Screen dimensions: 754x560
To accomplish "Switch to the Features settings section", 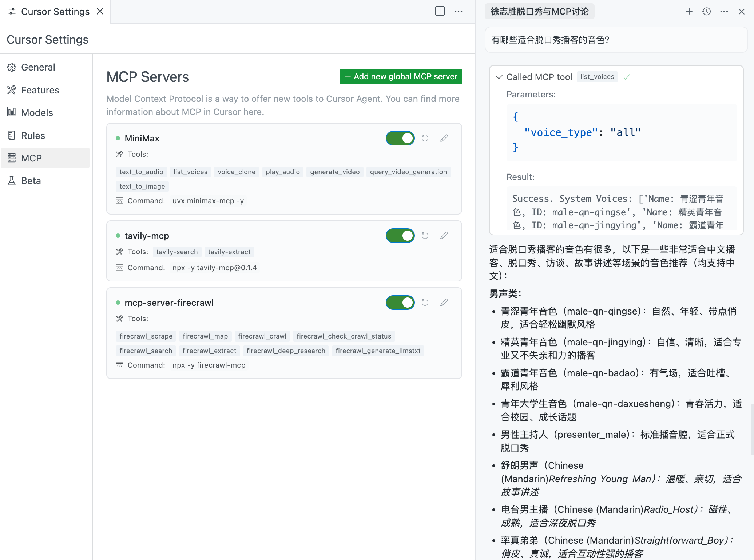I will 40,90.
